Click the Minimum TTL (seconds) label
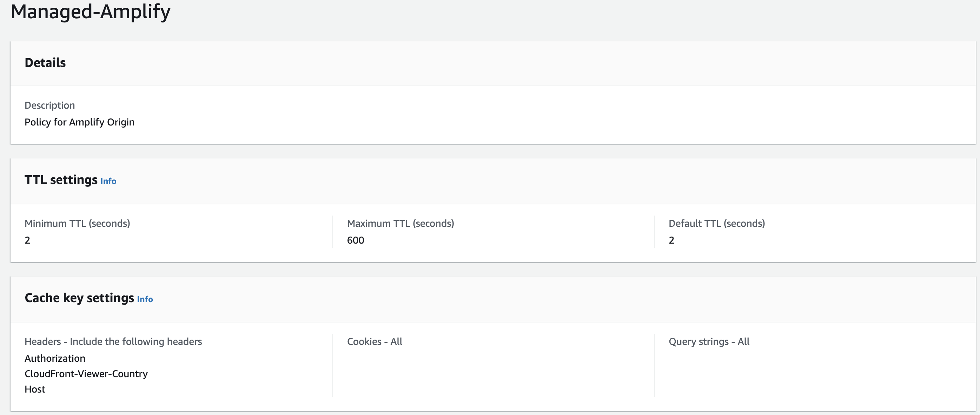Viewport: 980px width, 415px height. pos(77,224)
